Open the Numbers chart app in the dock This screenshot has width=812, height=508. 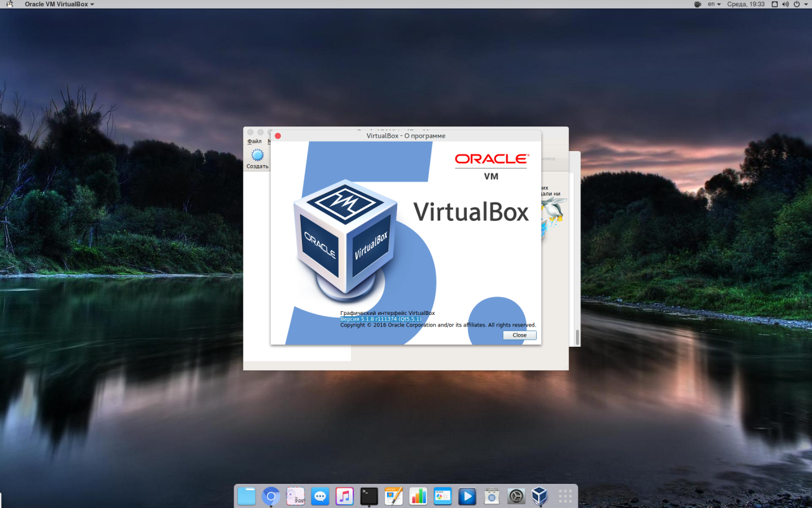(x=418, y=496)
